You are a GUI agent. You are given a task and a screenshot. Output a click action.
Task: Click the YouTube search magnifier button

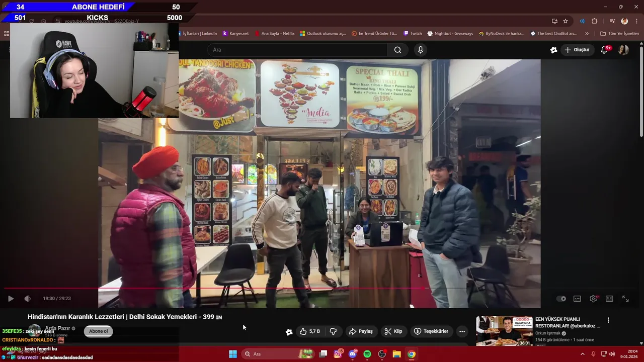(397, 50)
